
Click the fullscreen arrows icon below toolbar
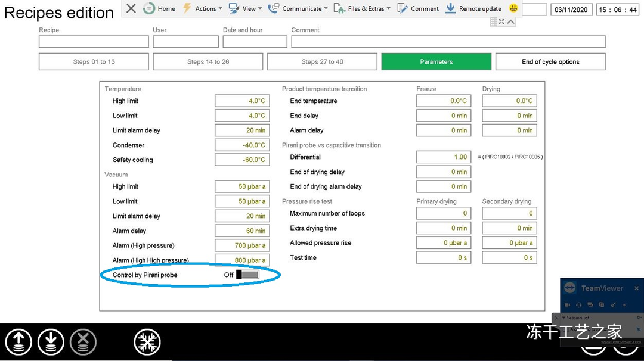(x=501, y=21)
